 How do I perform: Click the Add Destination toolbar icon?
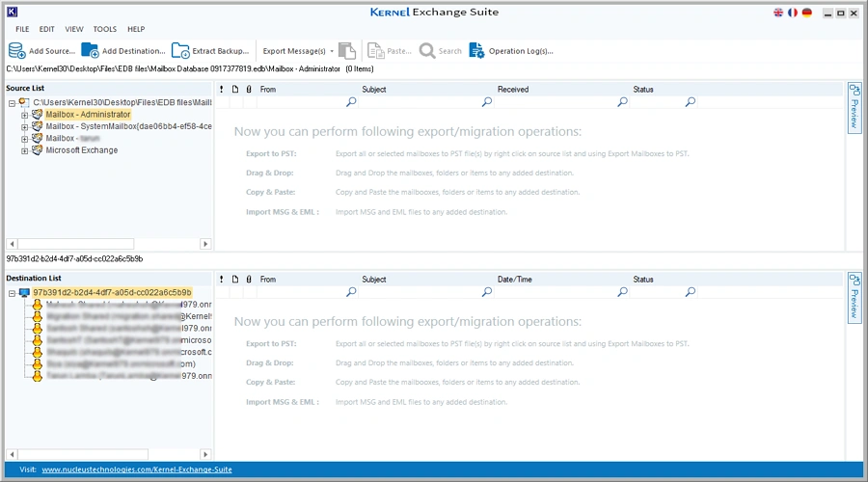click(x=91, y=51)
